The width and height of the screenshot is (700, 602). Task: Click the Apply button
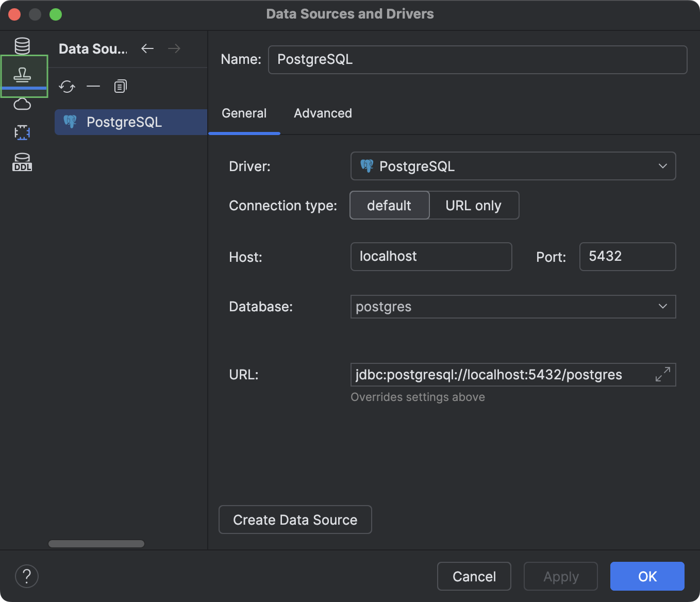[x=561, y=576]
